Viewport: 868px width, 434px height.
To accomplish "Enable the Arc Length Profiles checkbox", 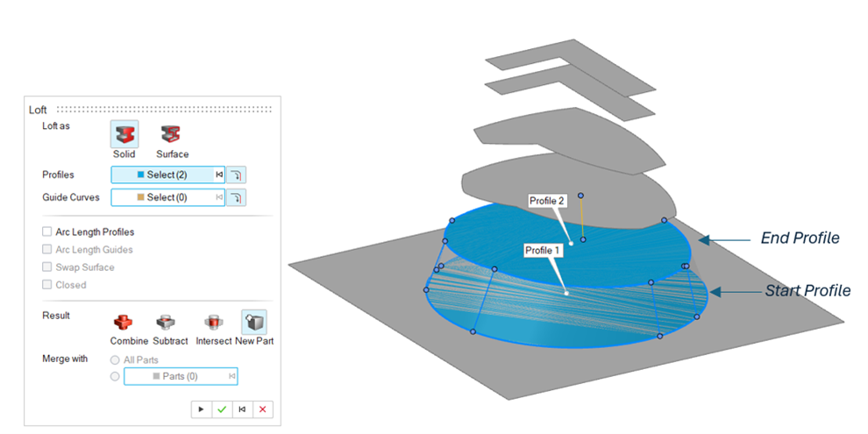I will point(47,232).
